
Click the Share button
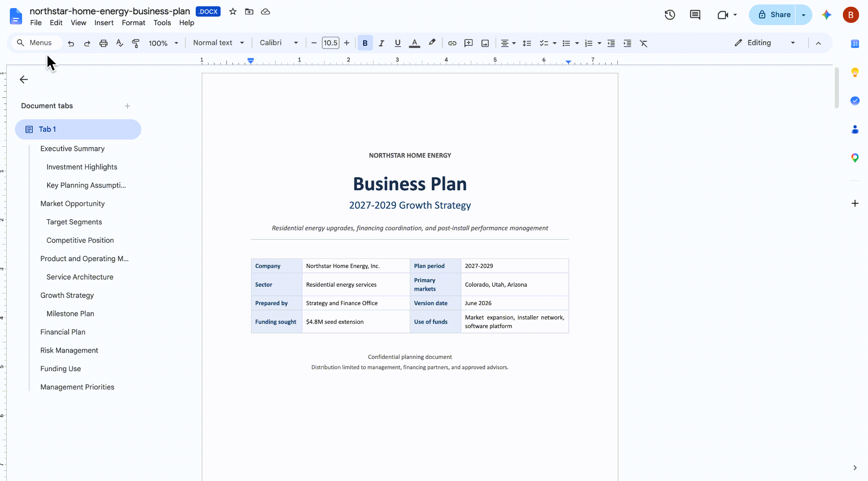point(774,15)
